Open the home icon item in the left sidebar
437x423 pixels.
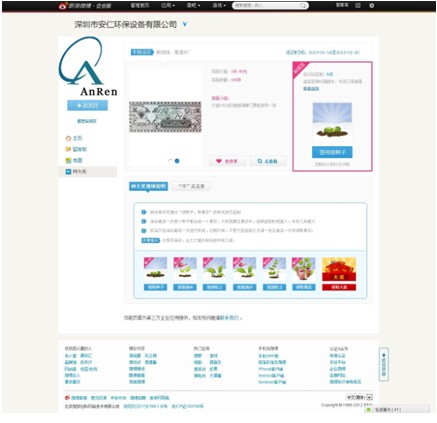coord(74,138)
